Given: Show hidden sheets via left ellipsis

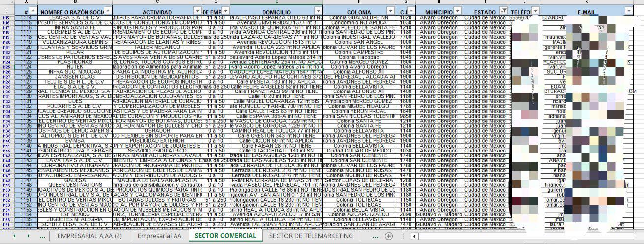Looking at the screenshot, I should click(x=42, y=236).
